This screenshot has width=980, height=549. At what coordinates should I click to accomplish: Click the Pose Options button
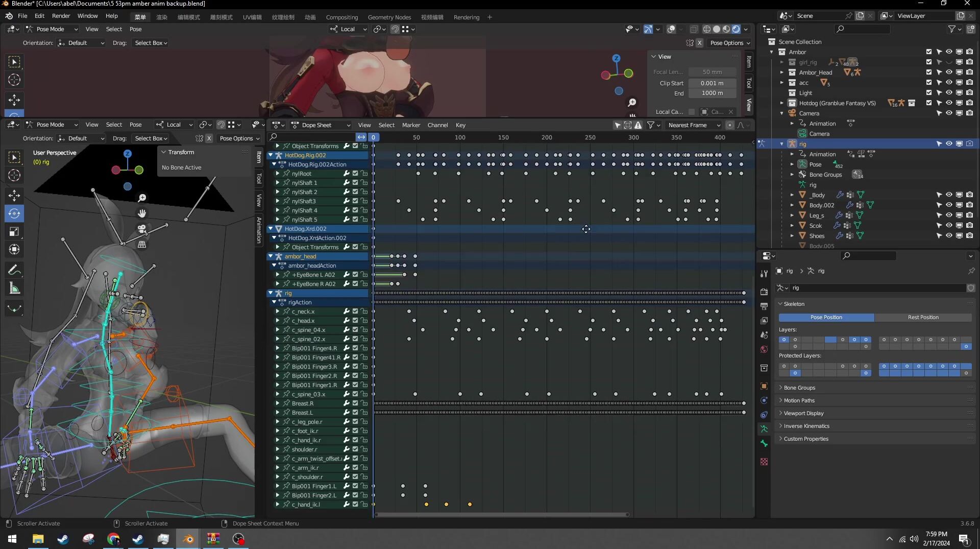pos(239,138)
